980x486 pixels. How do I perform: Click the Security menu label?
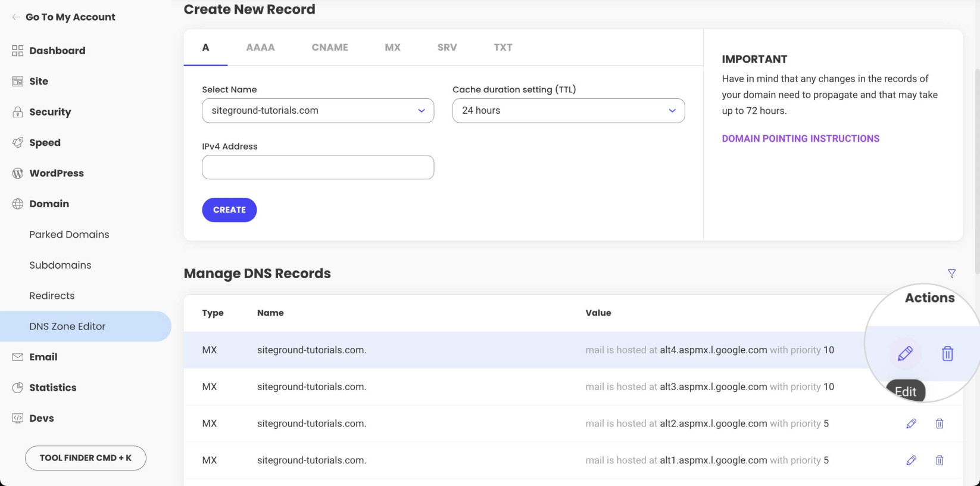(x=50, y=112)
